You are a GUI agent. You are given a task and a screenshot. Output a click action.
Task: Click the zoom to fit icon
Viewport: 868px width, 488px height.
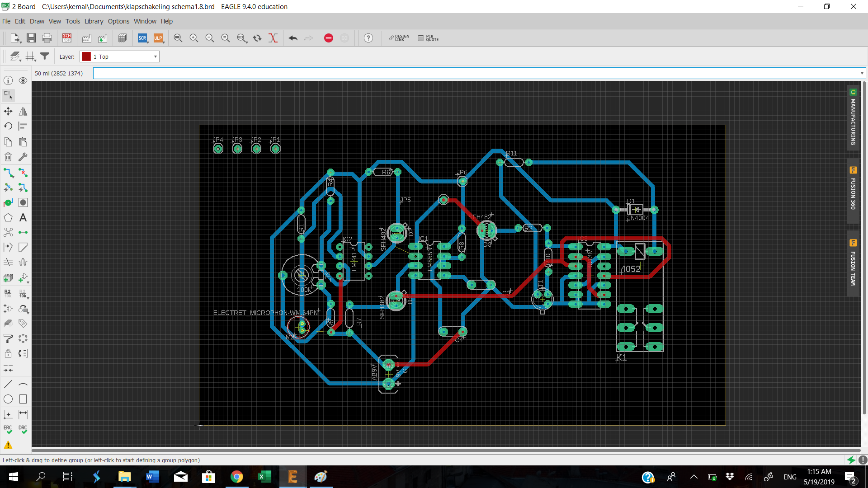pos(178,38)
